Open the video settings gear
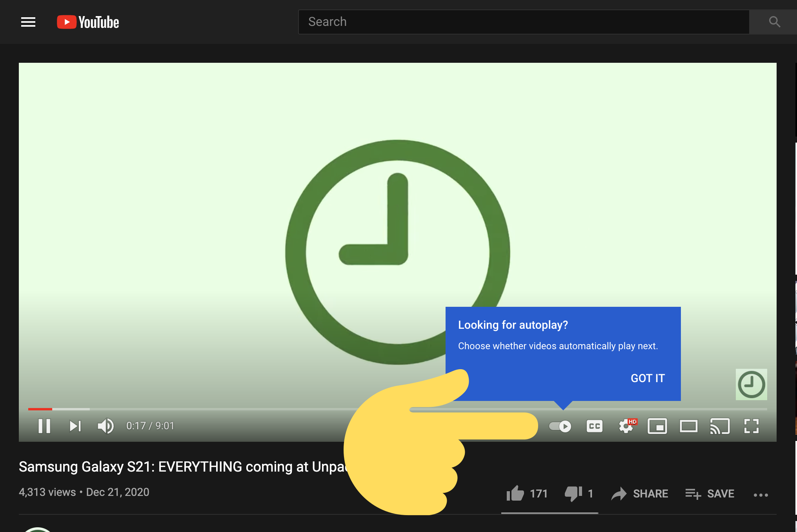This screenshot has height=532, width=797. (x=626, y=426)
